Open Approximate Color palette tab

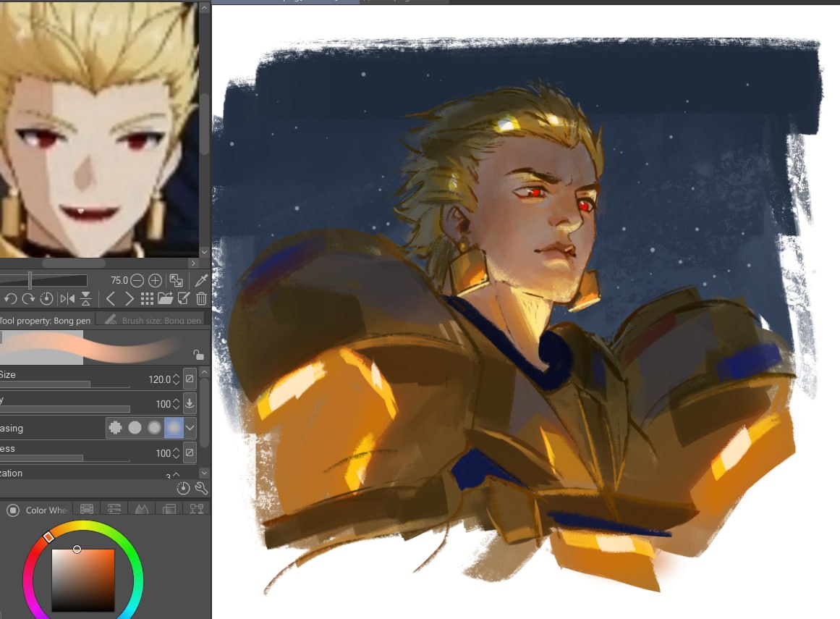(169, 509)
